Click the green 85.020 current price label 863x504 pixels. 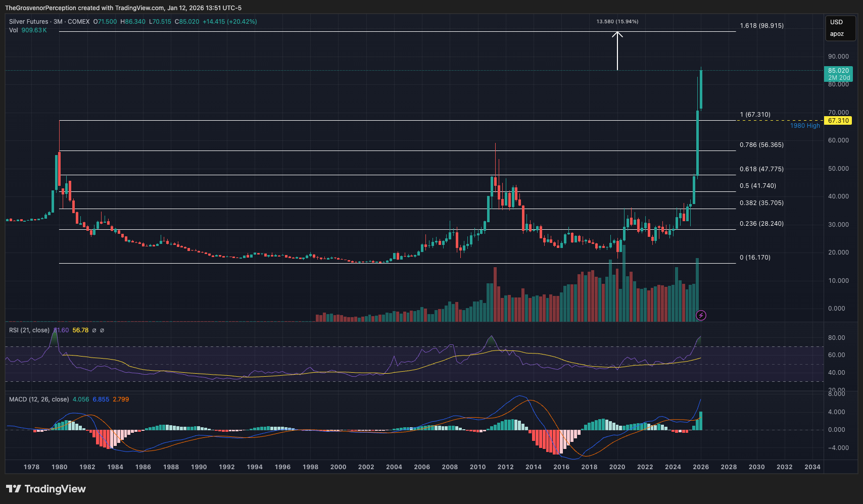click(838, 71)
